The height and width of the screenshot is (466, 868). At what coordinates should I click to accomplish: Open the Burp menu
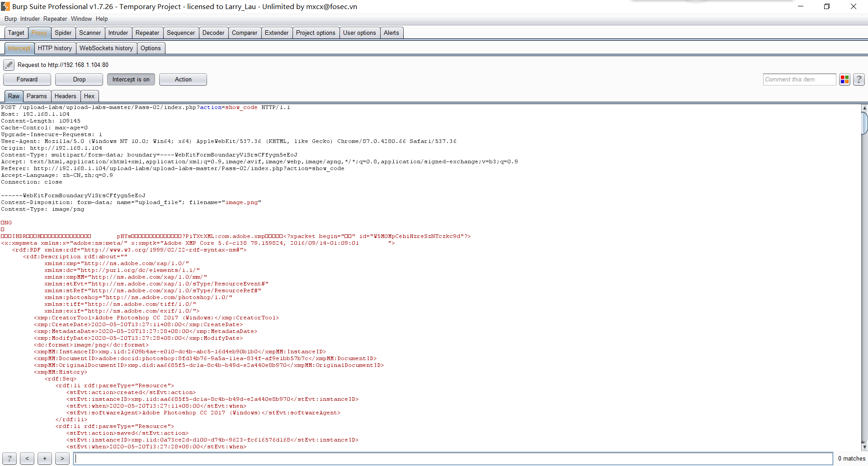[x=10, y=19]
